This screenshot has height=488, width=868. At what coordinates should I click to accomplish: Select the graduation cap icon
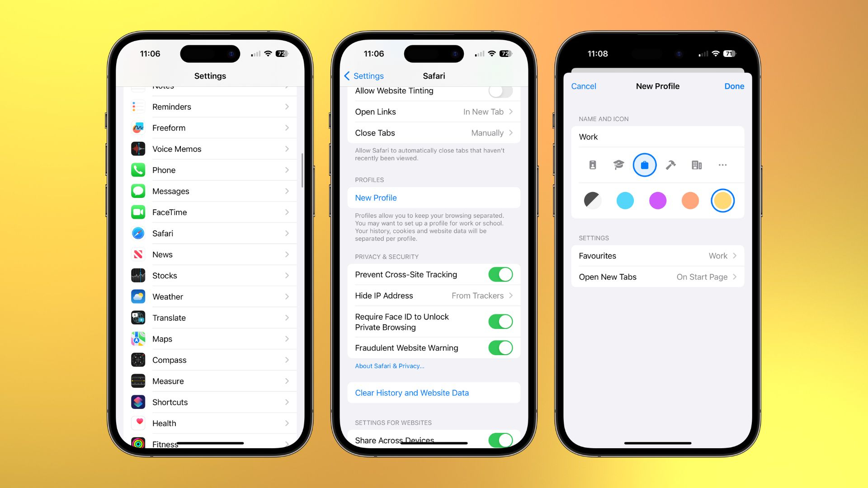pyautogui.click(x=618, y=165)
